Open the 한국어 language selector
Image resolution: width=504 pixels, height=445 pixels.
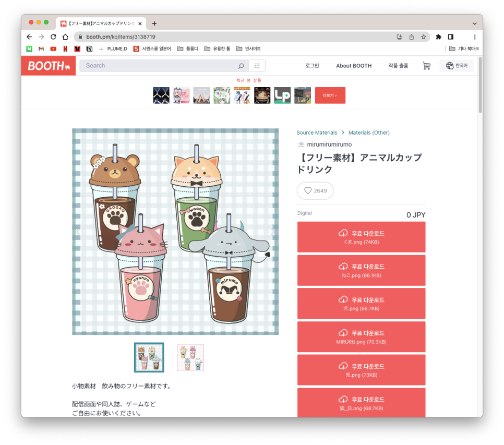coord(457,66)
